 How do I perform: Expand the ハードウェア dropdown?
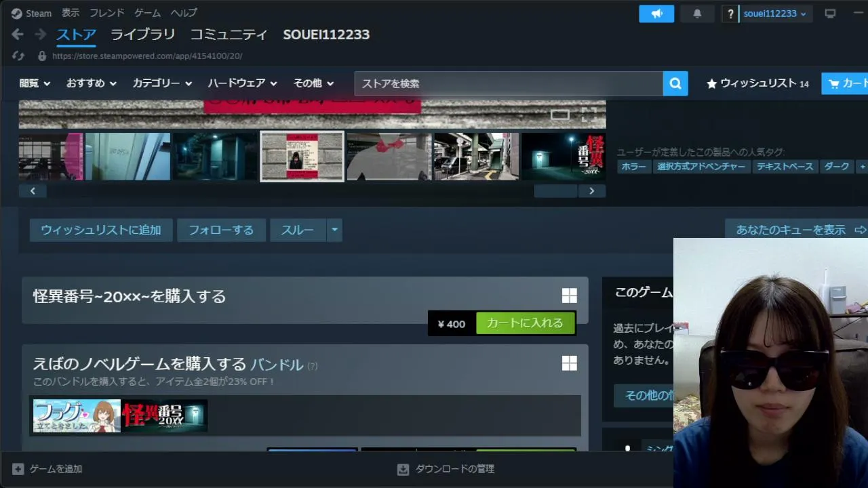(x=243, y=83)
